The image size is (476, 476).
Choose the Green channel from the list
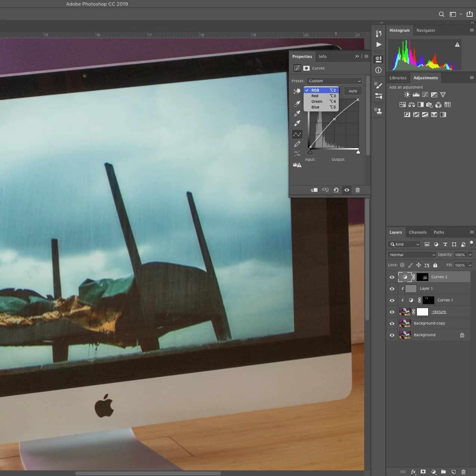click(321, 101)
